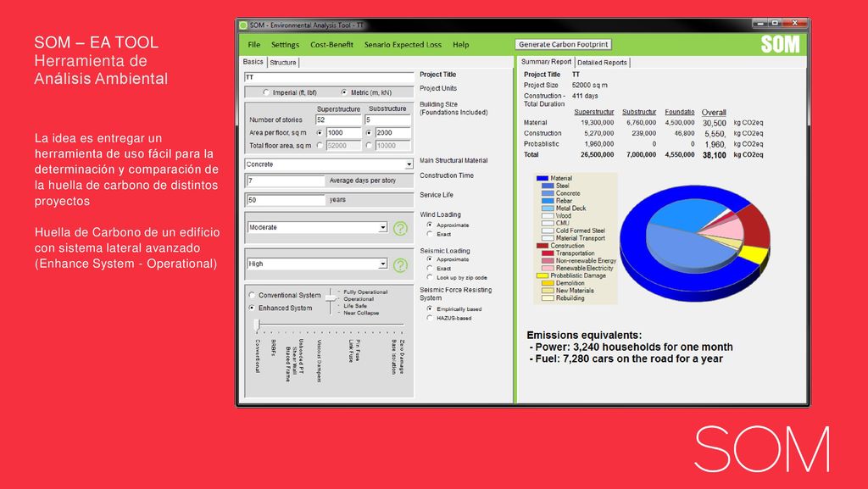Click the blue Material legend swatch

[x=542, y=178]
